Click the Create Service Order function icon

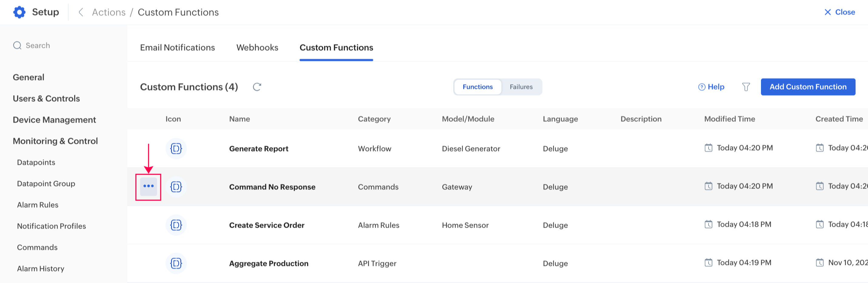coord(176,225)
